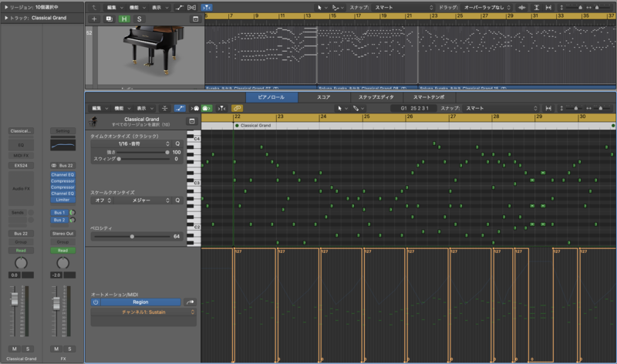Toggle the automation power button beside Region

pos(96,302)
